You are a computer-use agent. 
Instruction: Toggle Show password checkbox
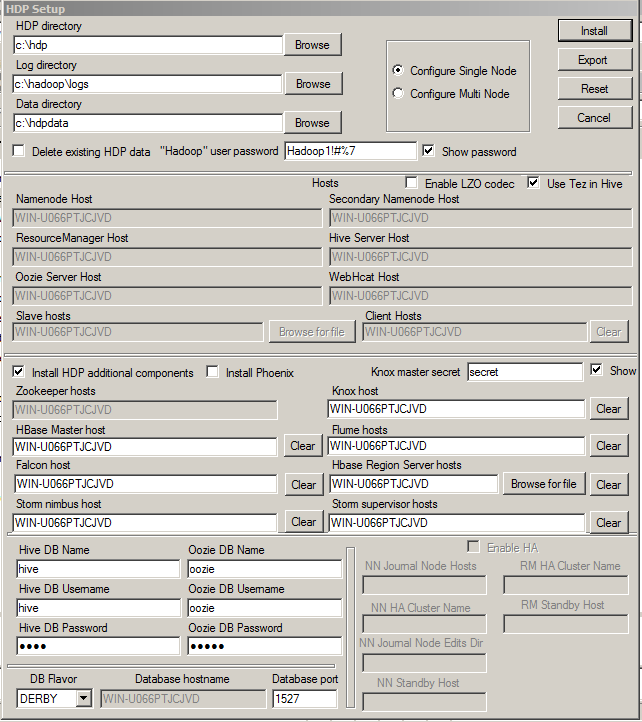[x=429, y=152]
